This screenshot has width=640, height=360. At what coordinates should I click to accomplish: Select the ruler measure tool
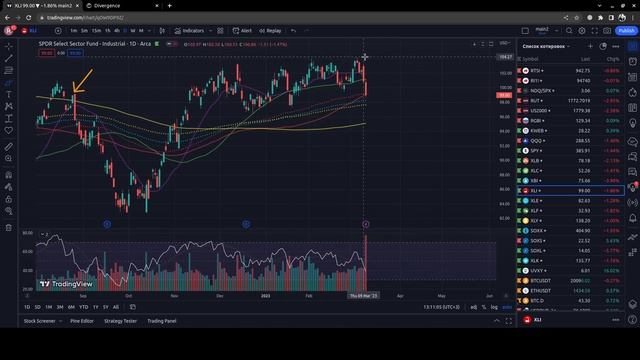point(9,147)
